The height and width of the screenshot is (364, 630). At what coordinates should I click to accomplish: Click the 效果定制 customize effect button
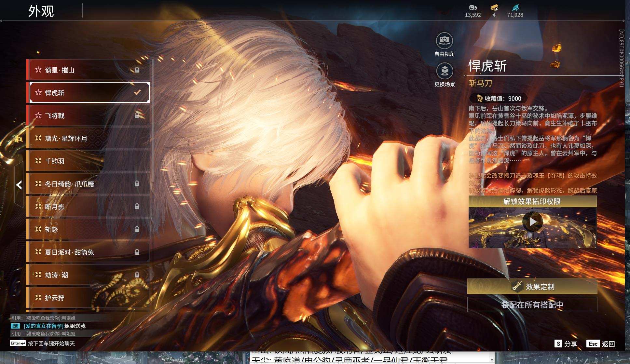(x=532, y=287)
